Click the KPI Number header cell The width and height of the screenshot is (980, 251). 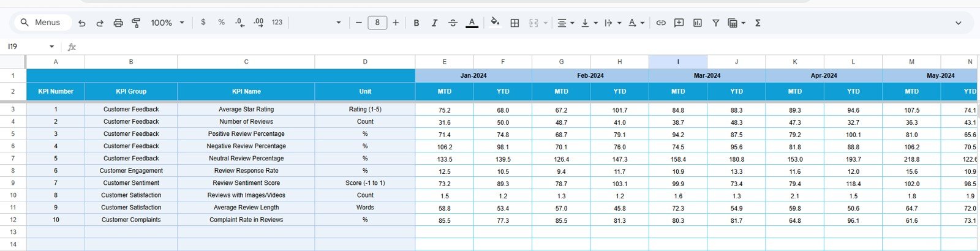coord(56,92)
